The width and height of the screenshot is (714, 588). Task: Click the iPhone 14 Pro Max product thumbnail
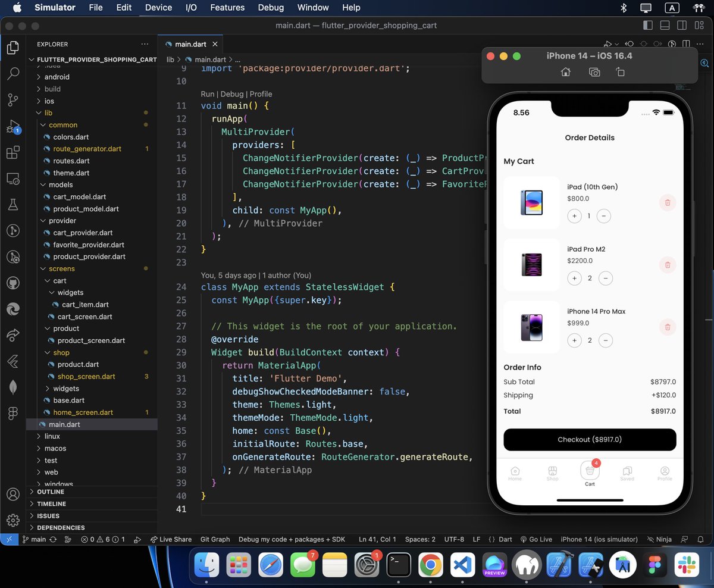tap(531, 327)
